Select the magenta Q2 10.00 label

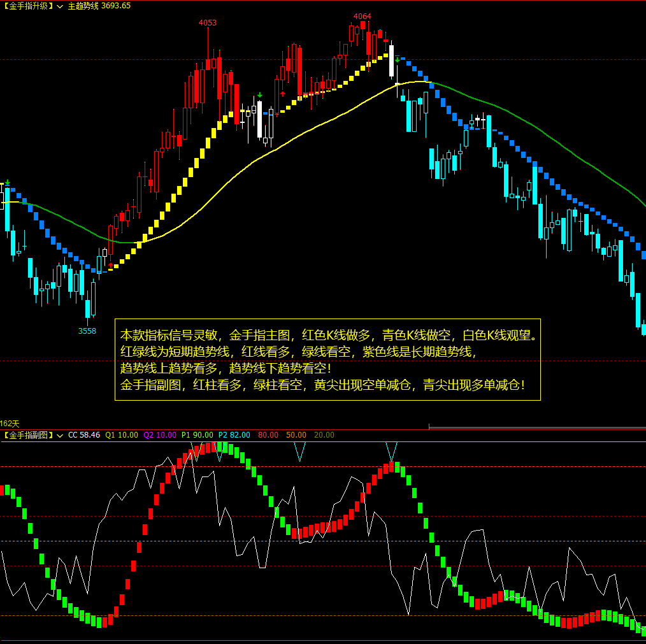click(160, 435)
